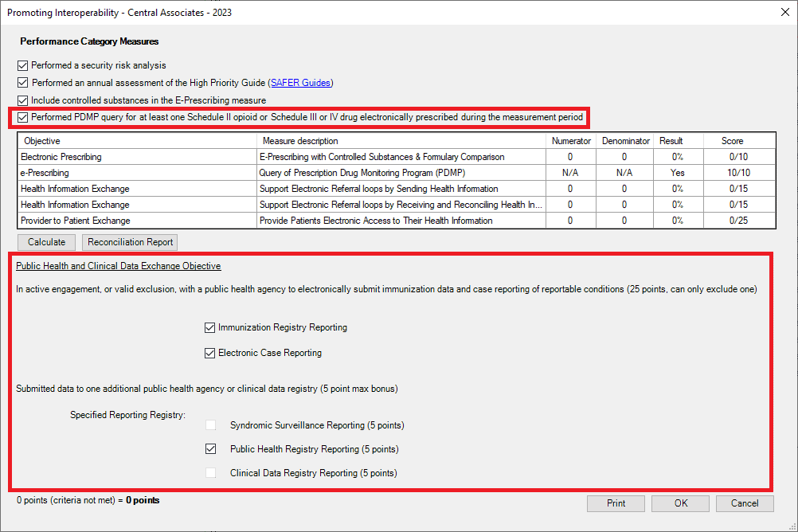Click the Calculate button
Image resolution: width=798 pixels, height=532 pixels.
pyautogui.click(x=46, y=242)
